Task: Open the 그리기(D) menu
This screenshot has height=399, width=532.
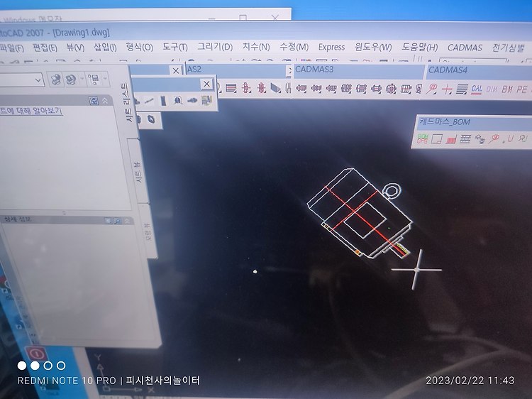Action: [215, 47]
